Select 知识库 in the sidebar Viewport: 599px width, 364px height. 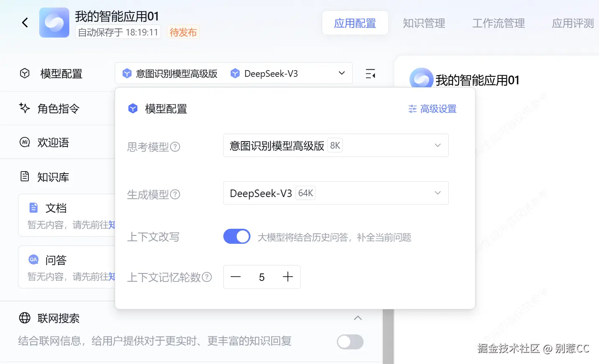(x=53, y=177)
